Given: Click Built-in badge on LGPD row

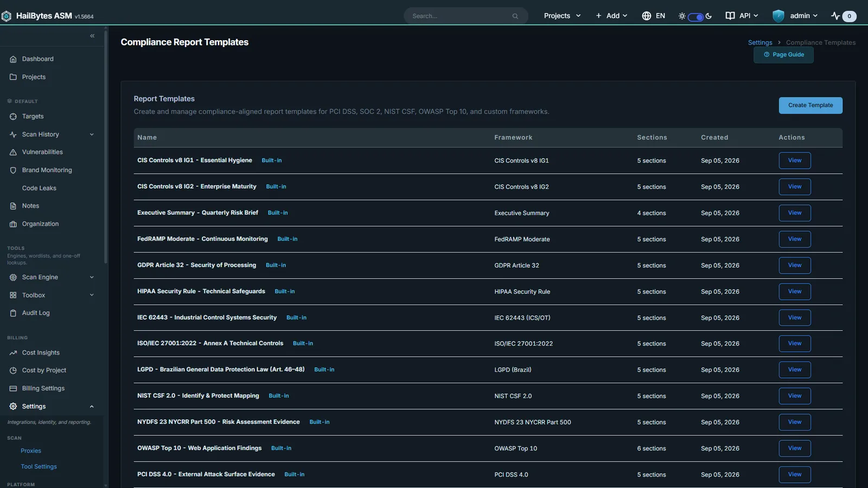Looking at the screenshot, I should coord(324,370).
